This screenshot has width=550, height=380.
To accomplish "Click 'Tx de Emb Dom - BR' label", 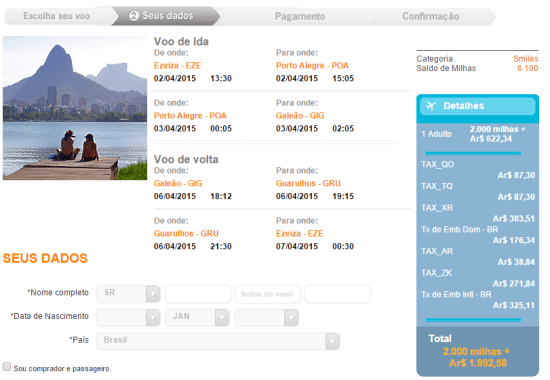I will [460, 230].
